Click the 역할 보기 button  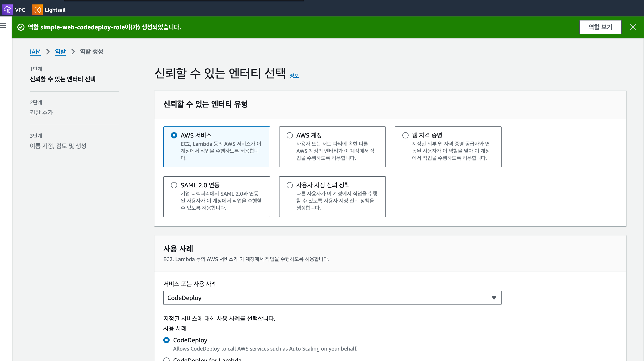pos(600,27)
